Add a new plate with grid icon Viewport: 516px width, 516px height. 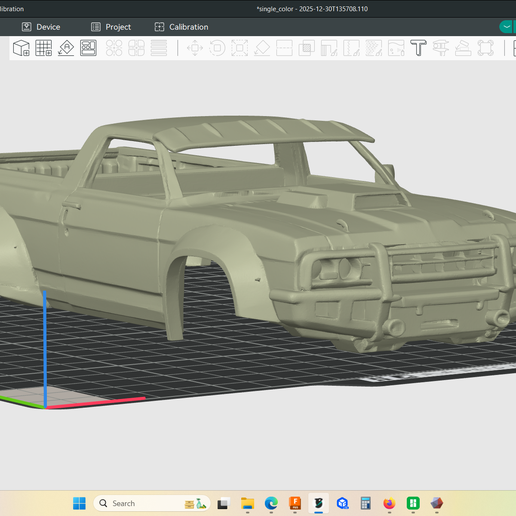point(44,48)
